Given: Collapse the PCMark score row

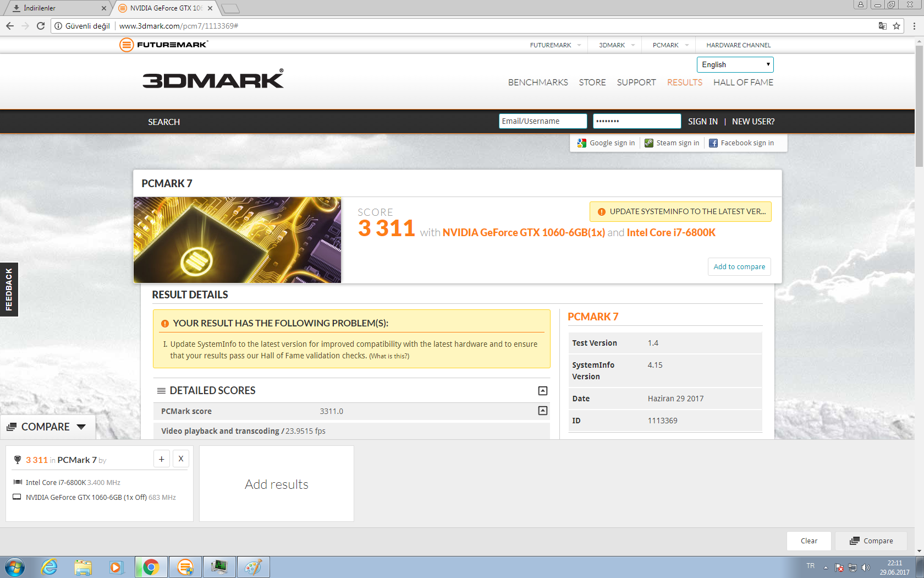Looking at the screenshot, I should click(x=543, y=411).
